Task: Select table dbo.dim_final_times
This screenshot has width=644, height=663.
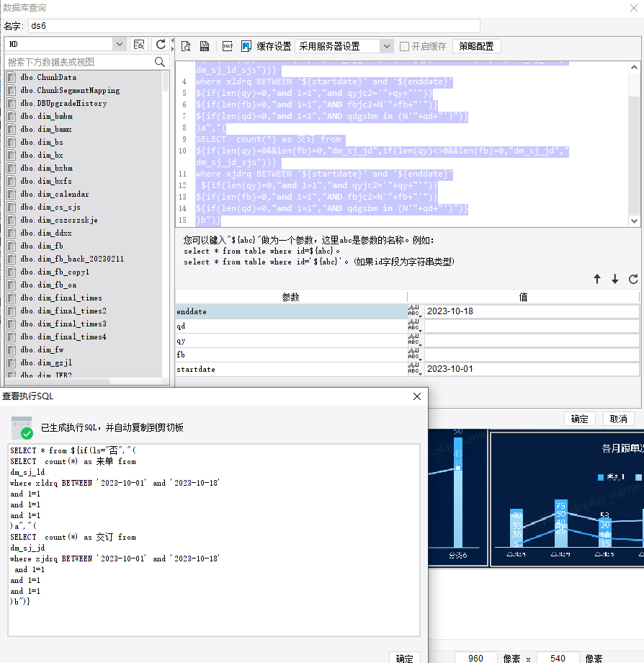Action: point(61,298)
